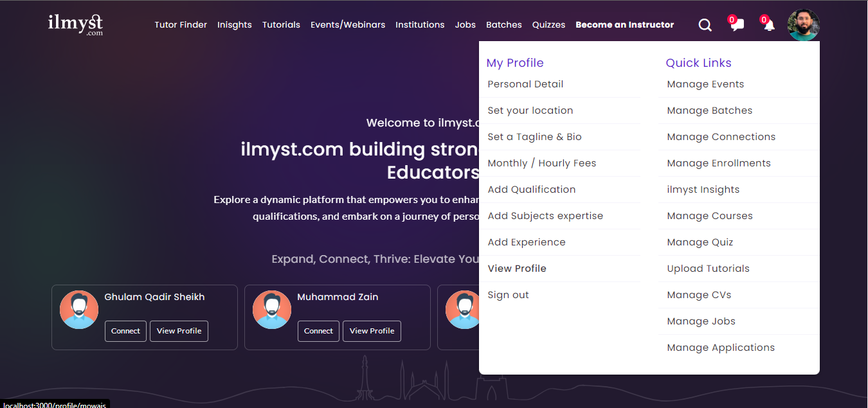Screen dimensions: 868x408
Task: Open the notifications bell icon
Action: [769, 25]
